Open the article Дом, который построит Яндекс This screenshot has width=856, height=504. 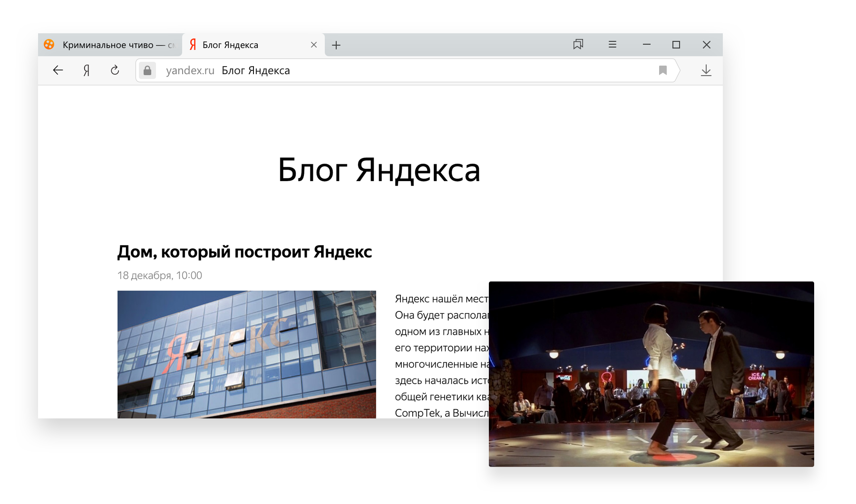coord(244,252)
